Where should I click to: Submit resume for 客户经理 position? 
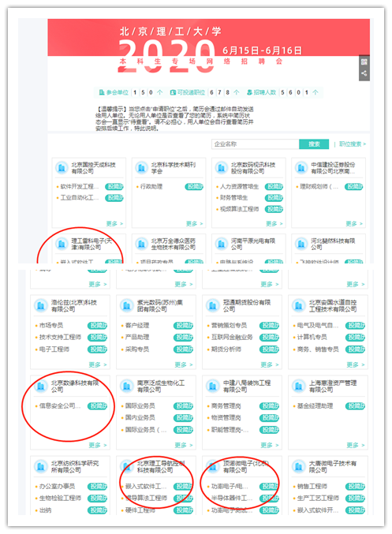(x=183, y=326)
